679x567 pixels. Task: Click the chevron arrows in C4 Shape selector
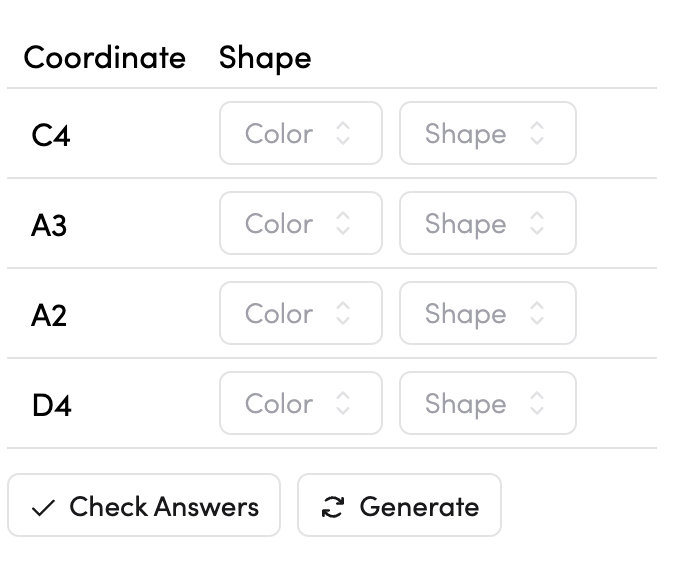[x=537, y=133]
